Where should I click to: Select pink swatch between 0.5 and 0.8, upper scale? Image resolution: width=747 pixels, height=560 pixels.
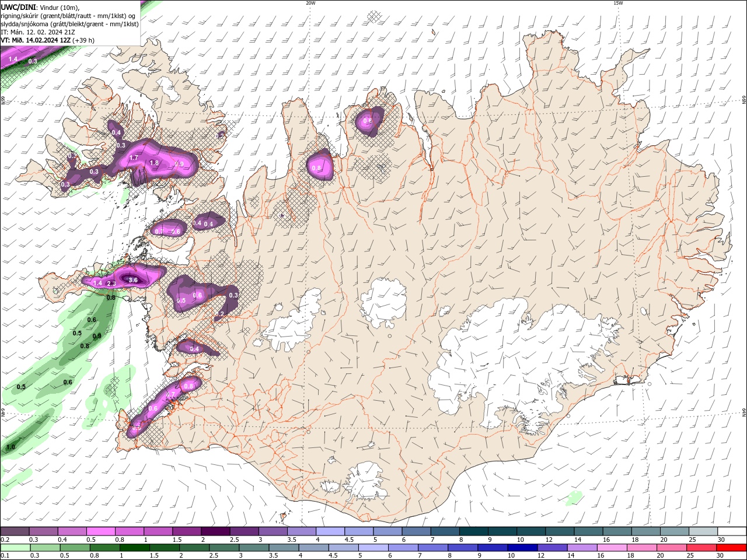coord(101,531)
